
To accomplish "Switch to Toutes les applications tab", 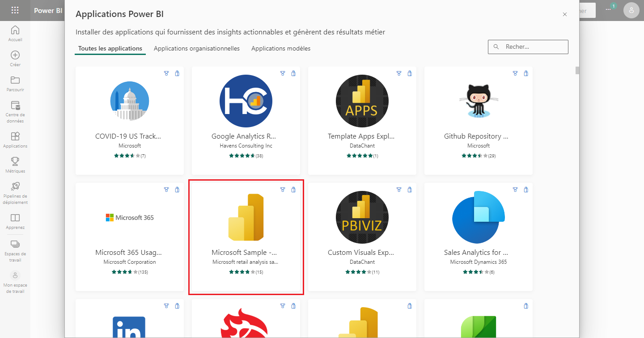I will pyautogui.click(x=110, y=48).
